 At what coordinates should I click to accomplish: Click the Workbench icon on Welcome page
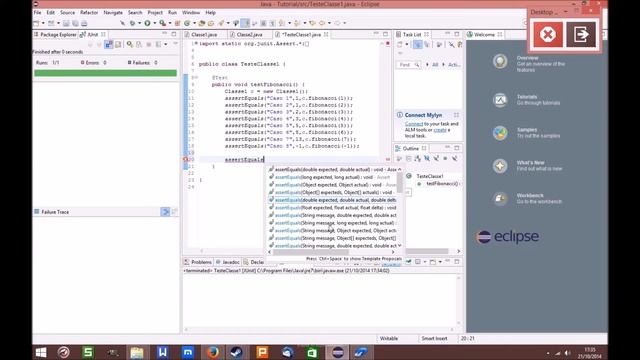[500, 198]
